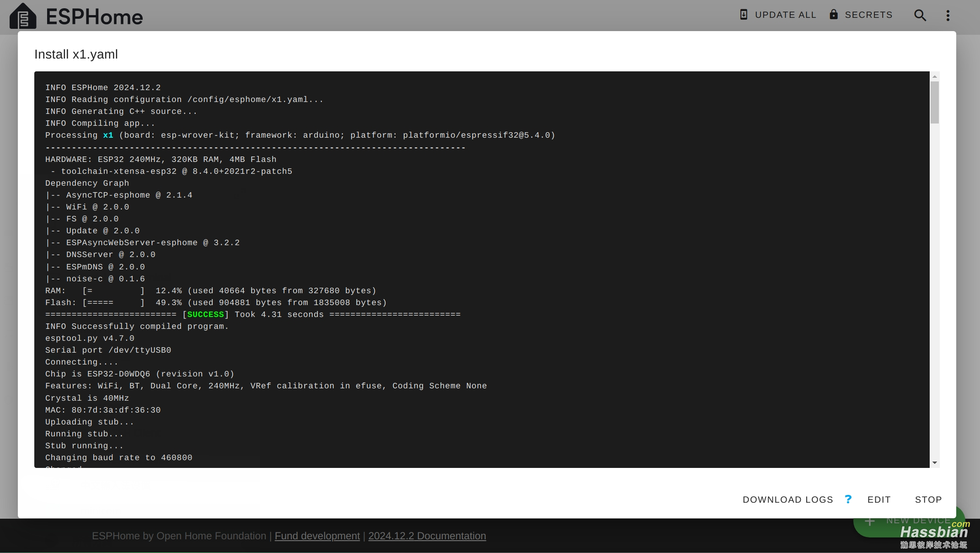The width and height of the screenshot is (980, 553).
Task: Click the Secrets lock icon
Action: tap(834, 14)
